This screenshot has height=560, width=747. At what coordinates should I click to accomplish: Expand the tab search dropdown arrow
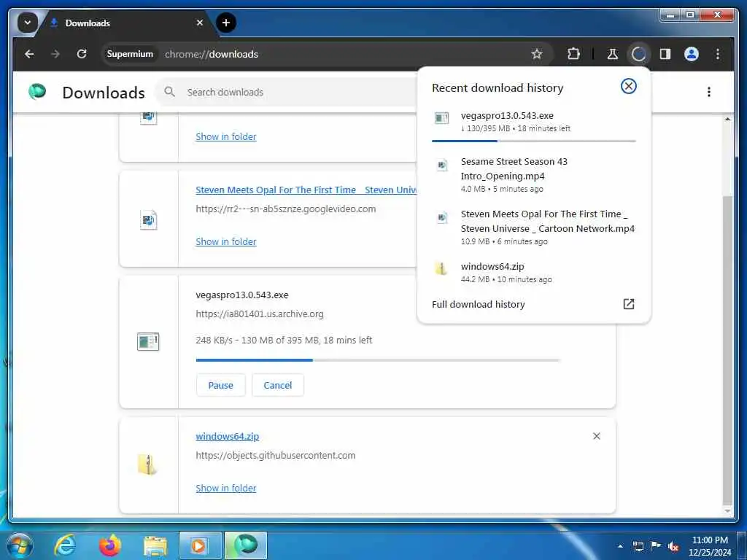click(x=28, y=23)
